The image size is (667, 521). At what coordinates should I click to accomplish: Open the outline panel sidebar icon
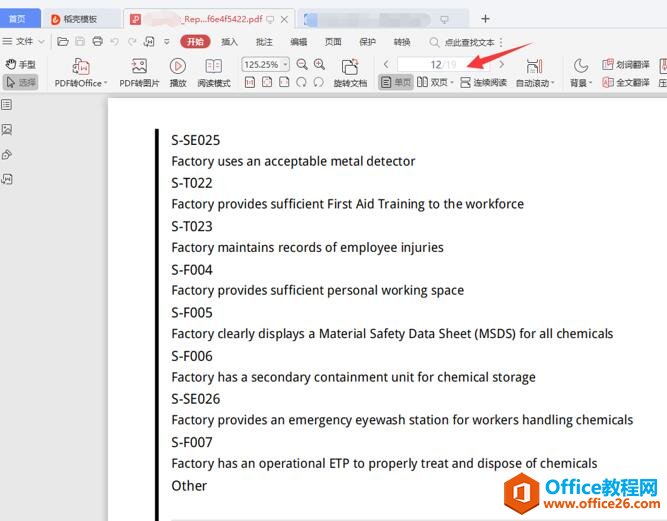tap(6, 105)
